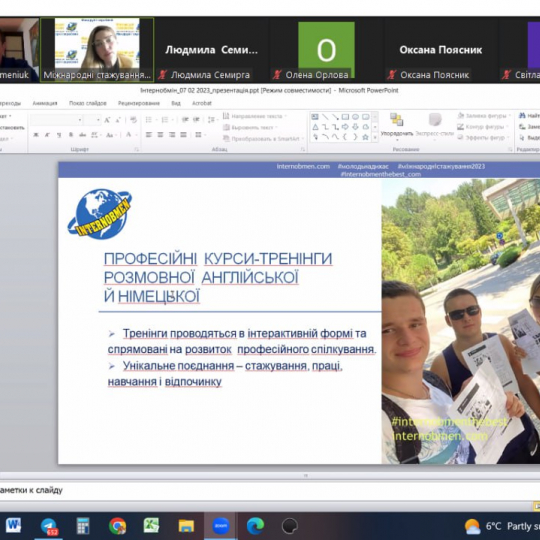Pick the straight line shape

click(x=325, y=117)
